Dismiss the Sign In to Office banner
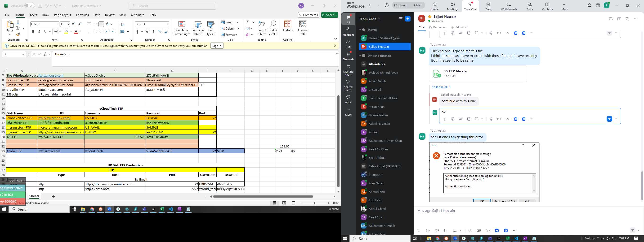Image resolution: width=644 pixels, height=242 pixels. [x=335, y=46]
